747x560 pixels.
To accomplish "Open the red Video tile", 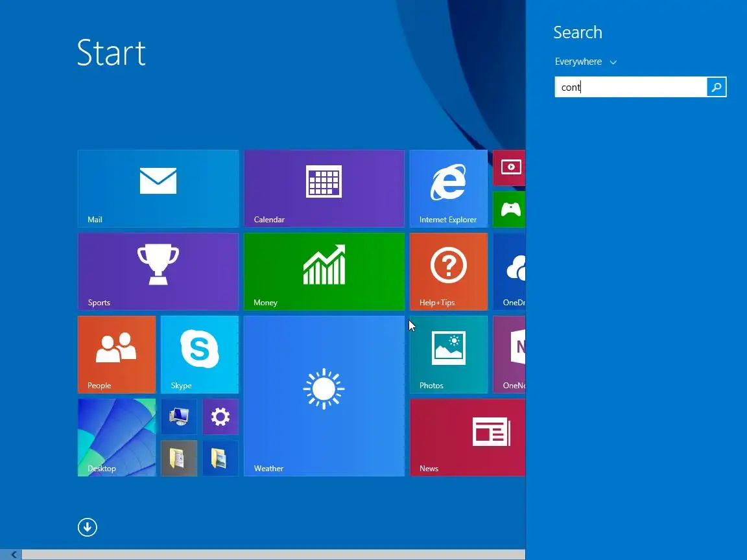I will 509,168.
